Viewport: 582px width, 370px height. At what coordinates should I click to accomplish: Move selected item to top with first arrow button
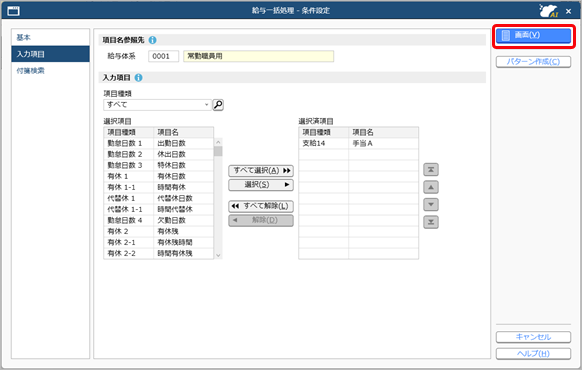(x=431, y=170)
